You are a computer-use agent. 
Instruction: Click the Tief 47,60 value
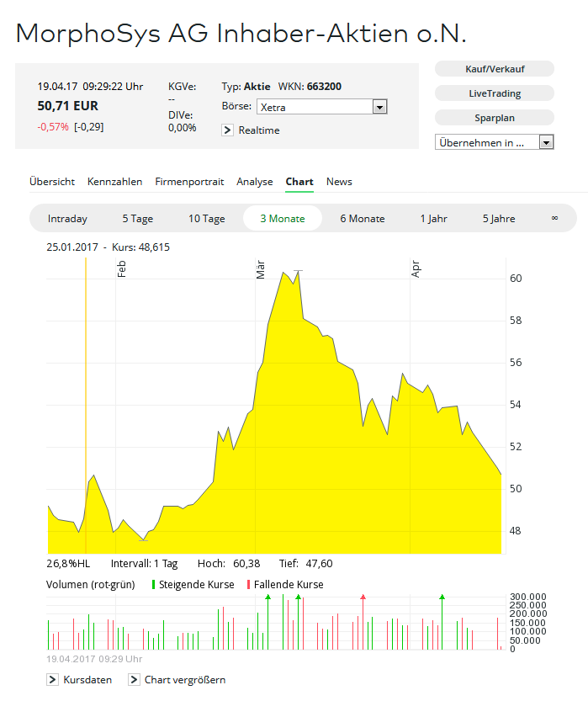click(319, 563)
